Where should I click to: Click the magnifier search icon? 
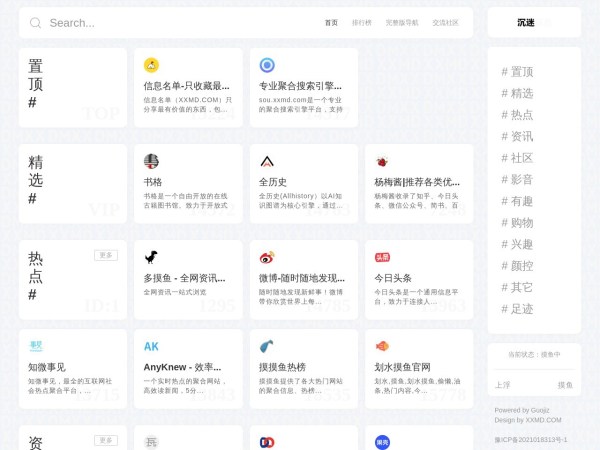[x=36, y=23]
